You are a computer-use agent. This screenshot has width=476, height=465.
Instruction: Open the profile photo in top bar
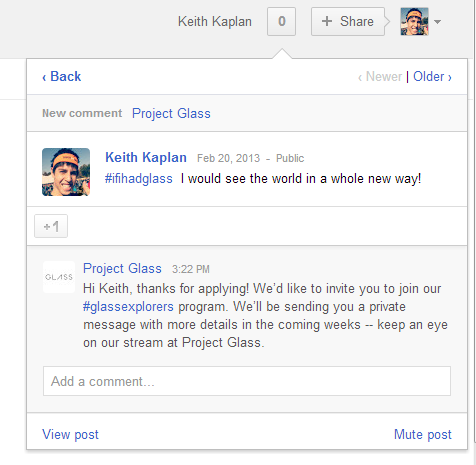point(414,22)
